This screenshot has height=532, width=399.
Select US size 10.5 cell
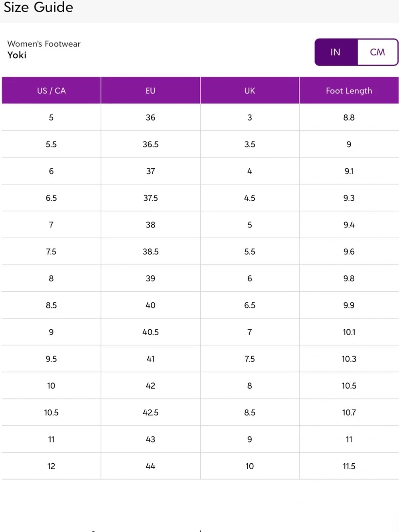51,412
